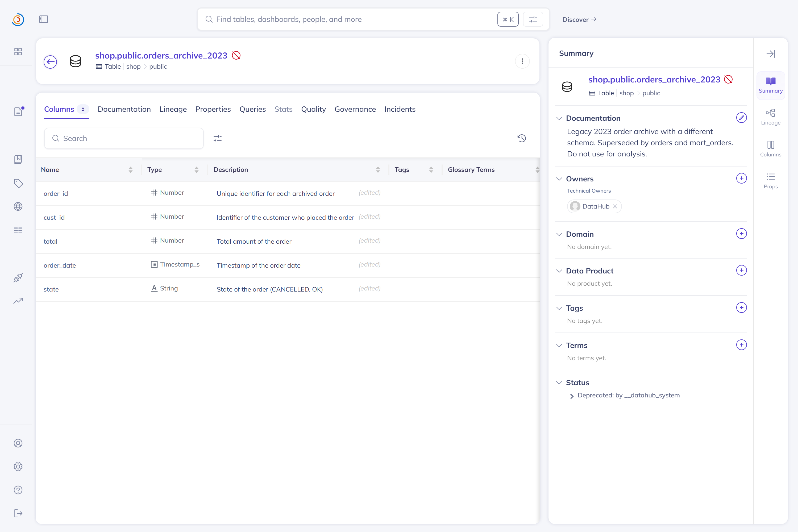This screenshot has height=532, width=798.
Task: Focus the columns Search field
Action: [x=124, y=138]
